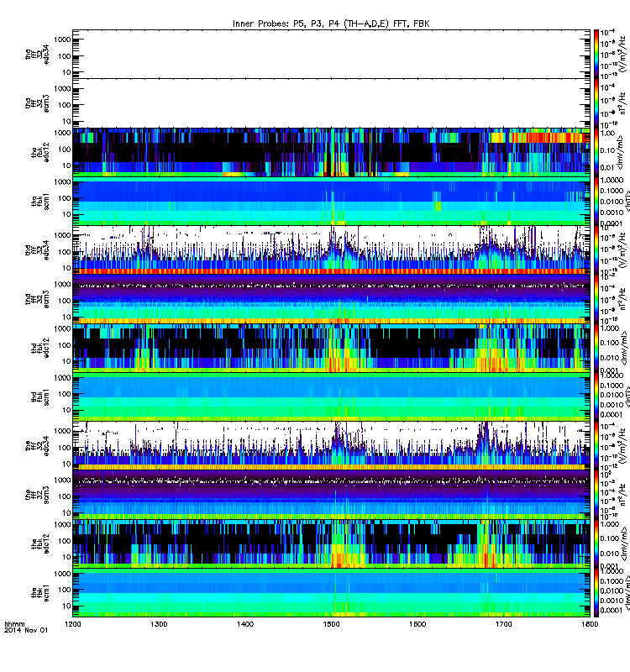Click the "2014 Nov 01" date label
630x672 pixels.
pyautogui.click(x=26, y=630)
